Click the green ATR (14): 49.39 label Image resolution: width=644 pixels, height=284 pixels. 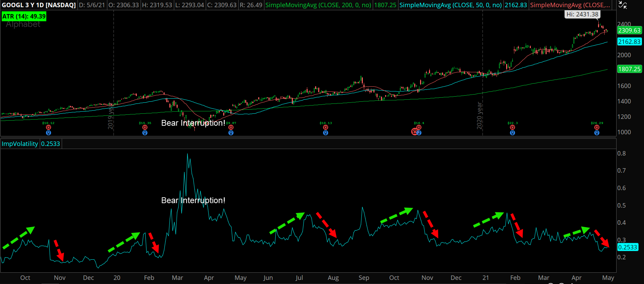pyautogui.click(x=24, y=16)
